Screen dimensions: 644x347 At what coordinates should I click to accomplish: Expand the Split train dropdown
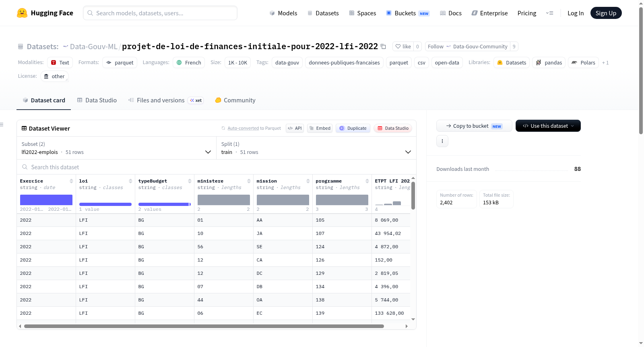coord(316,148)
